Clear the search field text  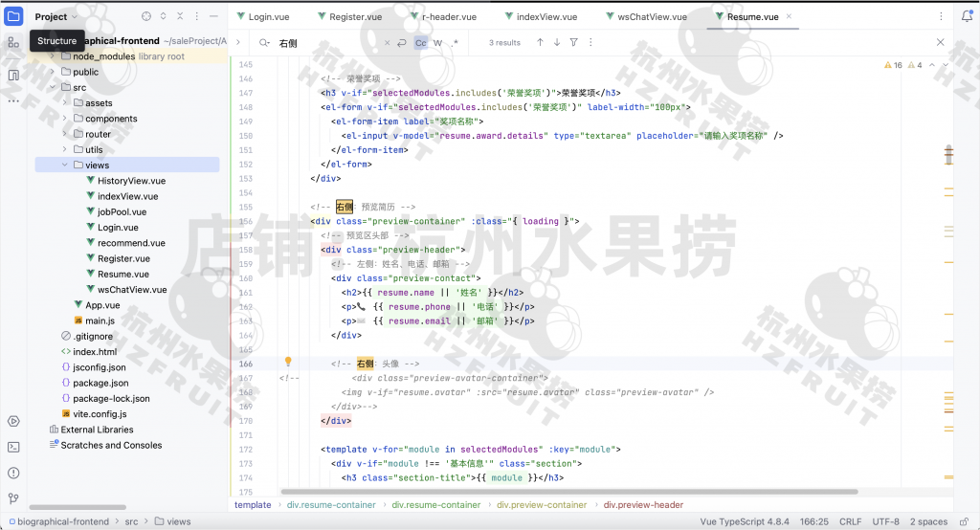[387, 42]
